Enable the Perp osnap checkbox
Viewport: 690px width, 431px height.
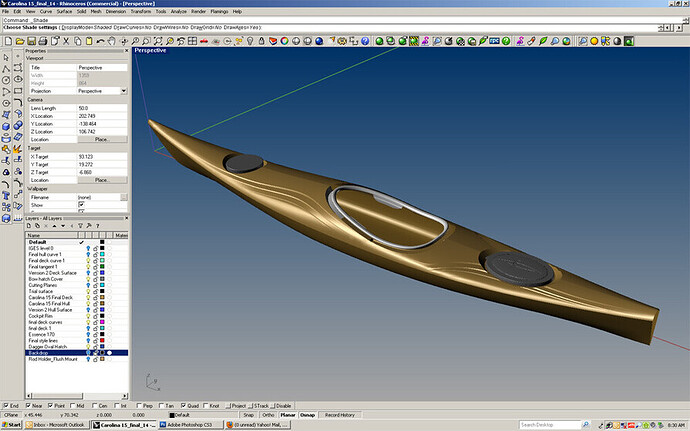pos(139,405)
